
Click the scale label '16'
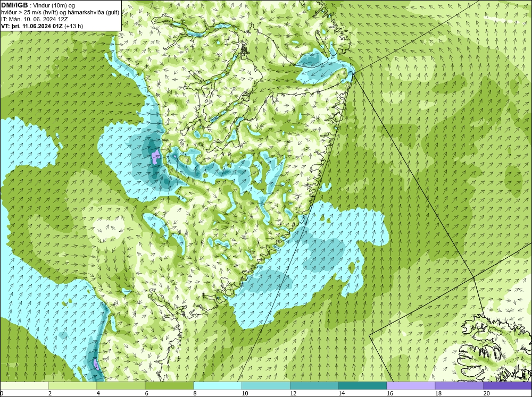point(390,393)
